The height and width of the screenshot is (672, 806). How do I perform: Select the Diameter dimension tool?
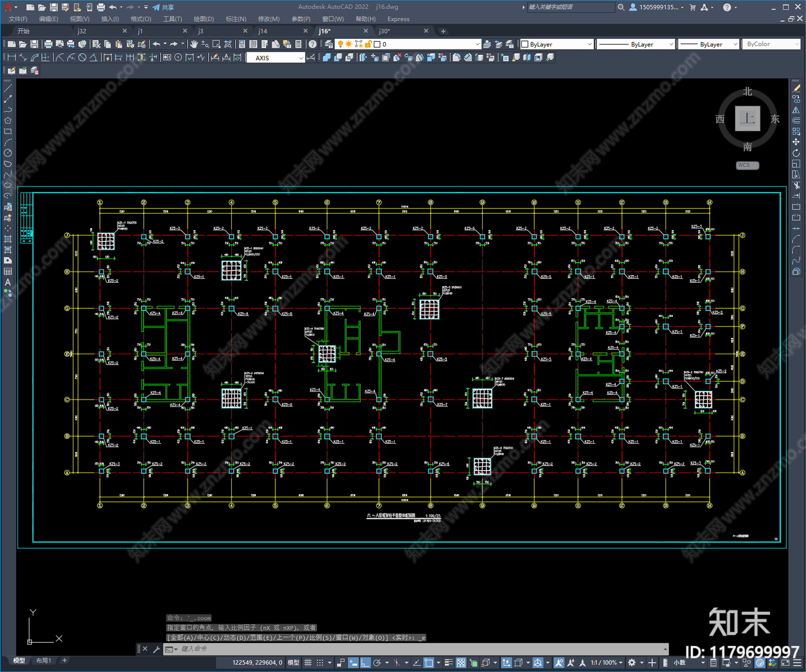(82, 57)
